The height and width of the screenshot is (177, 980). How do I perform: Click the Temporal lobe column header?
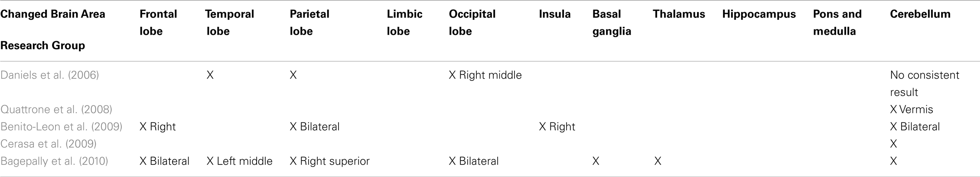(230, 23)
